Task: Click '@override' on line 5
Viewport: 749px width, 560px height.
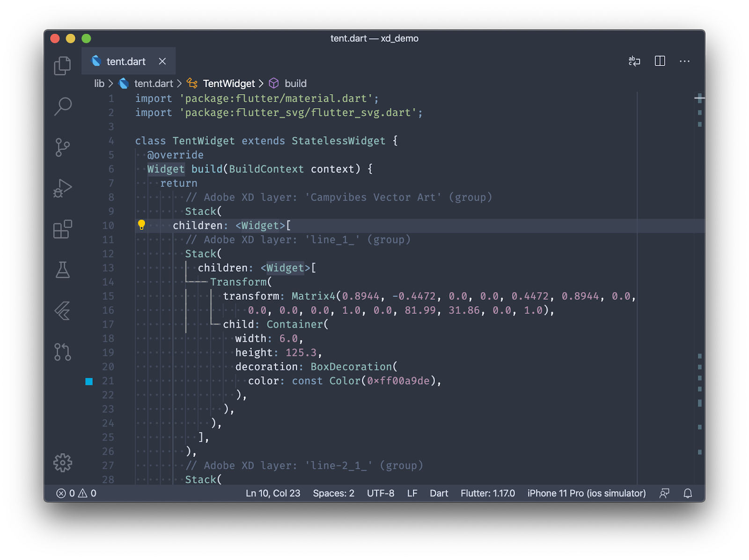Action: [176, 155]
